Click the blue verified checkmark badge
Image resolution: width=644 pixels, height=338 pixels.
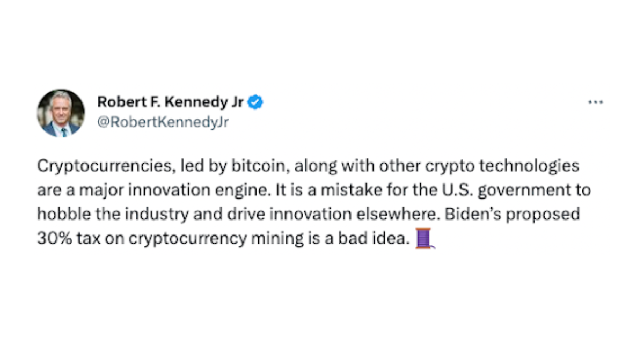pyautogui.click(x=255, y=101)
